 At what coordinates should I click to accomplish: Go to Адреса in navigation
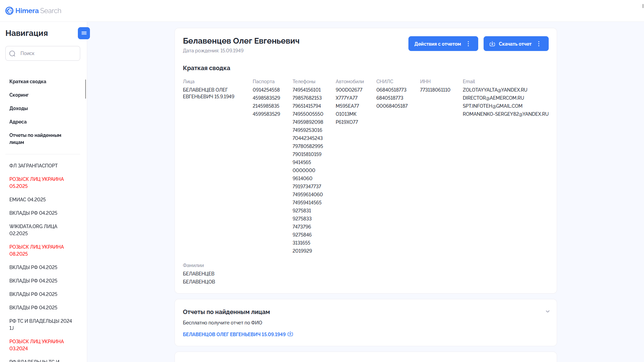pyautogui.click(x=18, y=122)
